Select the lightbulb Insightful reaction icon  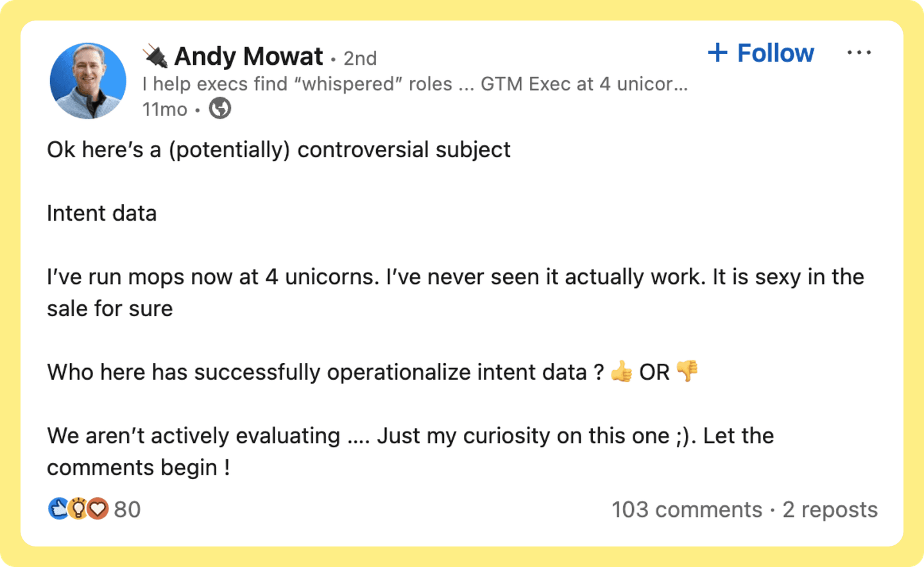coord(78,509)
